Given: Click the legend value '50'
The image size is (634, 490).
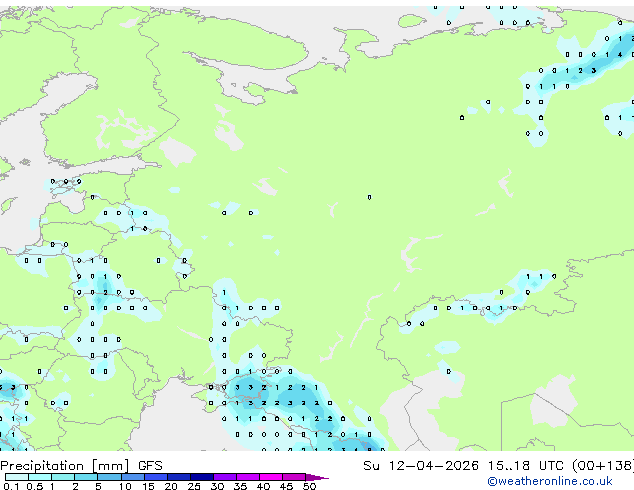Looking at the screenshot, I should coord(309,486).
